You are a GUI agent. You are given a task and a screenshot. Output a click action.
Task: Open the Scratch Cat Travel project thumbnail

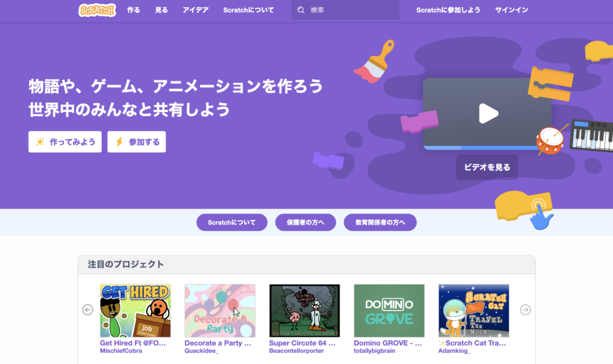click(474, 311)
